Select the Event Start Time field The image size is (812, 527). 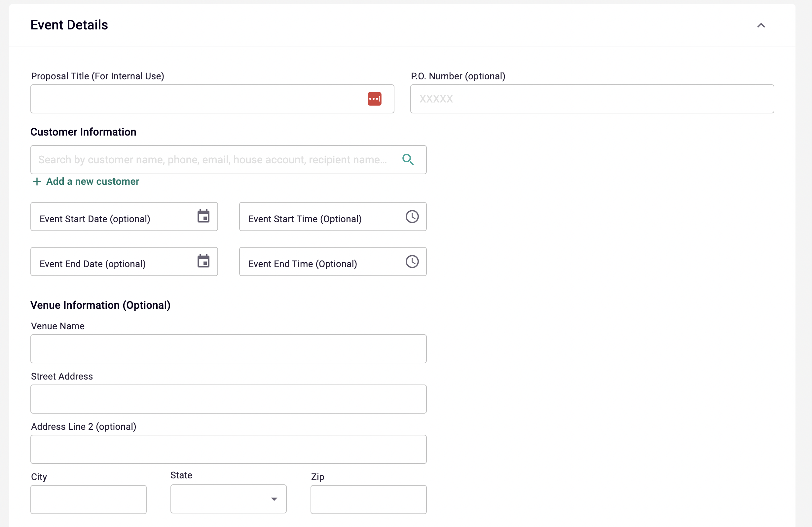click(333, 217)
